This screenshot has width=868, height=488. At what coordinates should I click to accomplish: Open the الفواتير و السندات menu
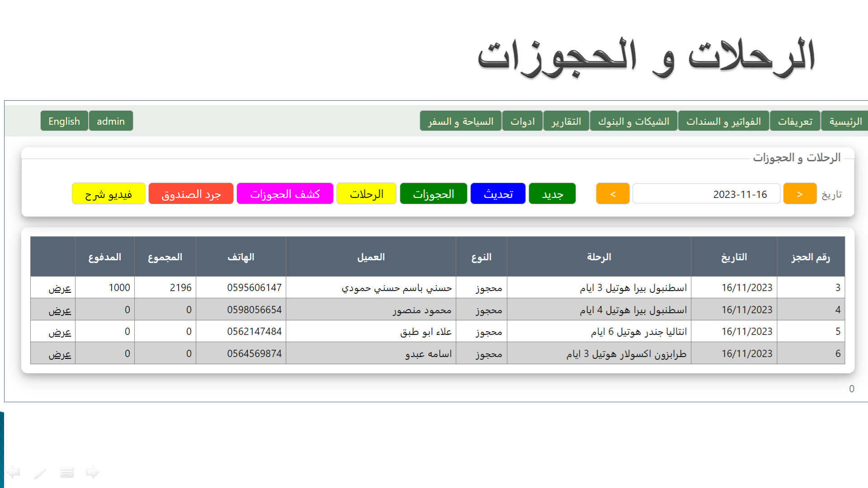[x=723, y=121]
